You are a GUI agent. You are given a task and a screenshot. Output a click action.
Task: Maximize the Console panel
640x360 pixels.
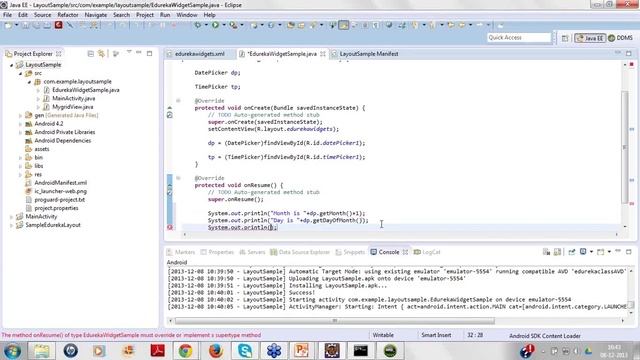pyautogui.click(x=629, y=252)
